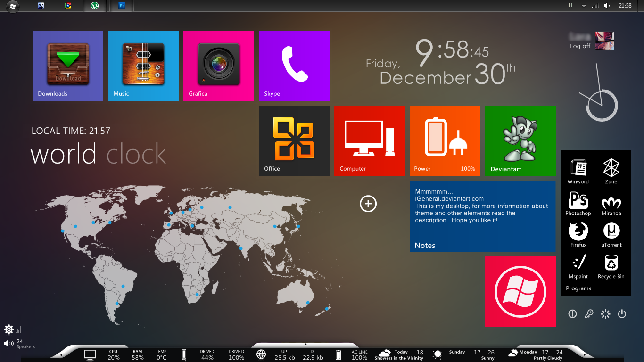This screenshot has width=644, height=362.
Task: Click the plus add-tile circle button
Action: tap(368, 204)
